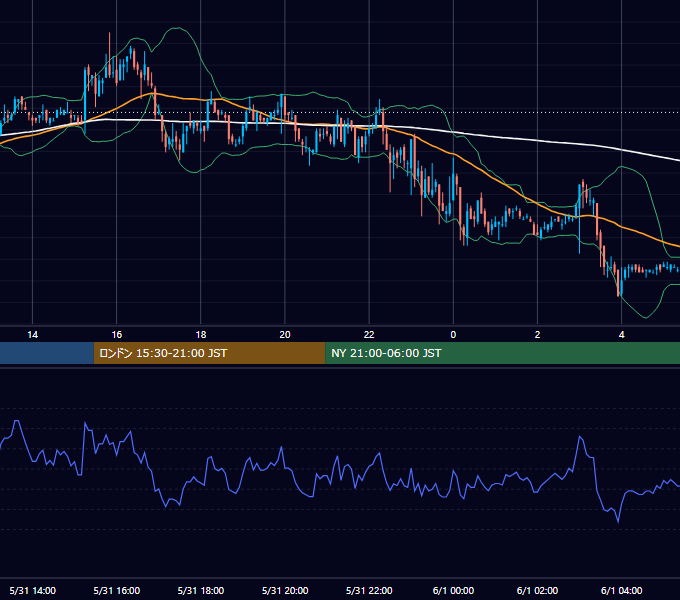Click the NY 21:00-06:00 JST session bar
The image size is (680, 600).
(503, 353)
